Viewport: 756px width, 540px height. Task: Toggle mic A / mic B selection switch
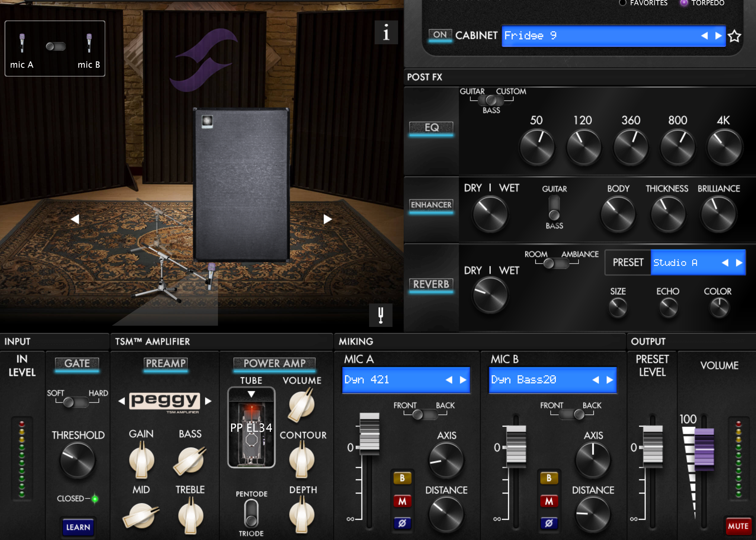[55, 46]
